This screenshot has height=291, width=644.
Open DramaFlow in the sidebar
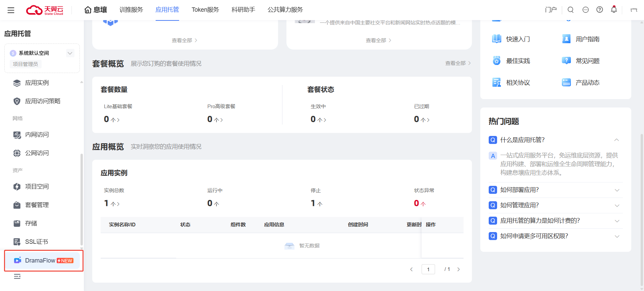click(x=44, y=261)
